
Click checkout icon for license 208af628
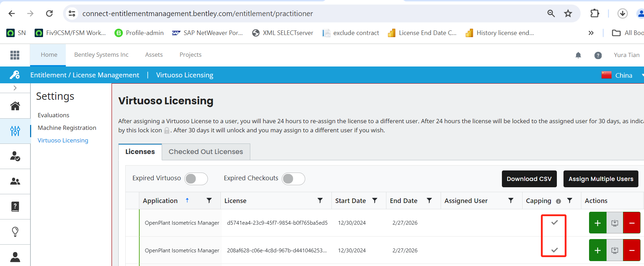tap(615, 250)
